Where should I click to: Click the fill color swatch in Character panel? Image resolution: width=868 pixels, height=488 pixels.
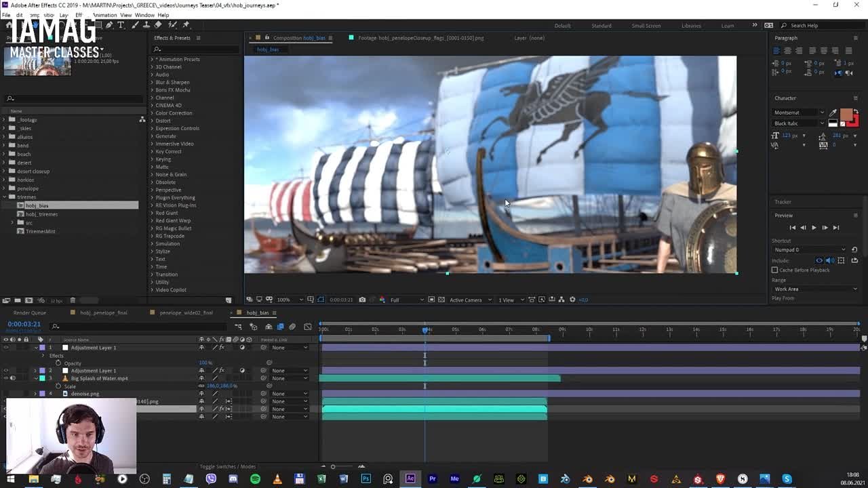pos(846,115)
